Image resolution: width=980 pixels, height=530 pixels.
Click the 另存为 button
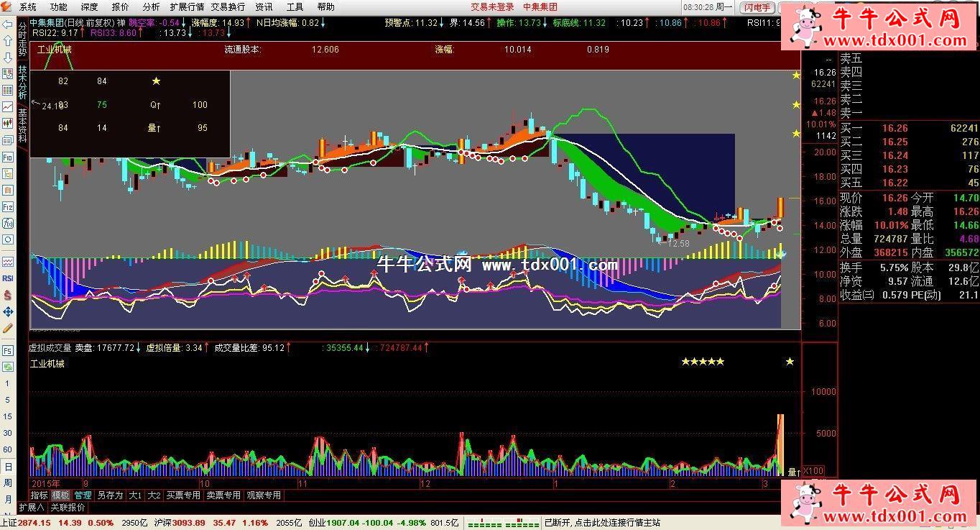110,495
